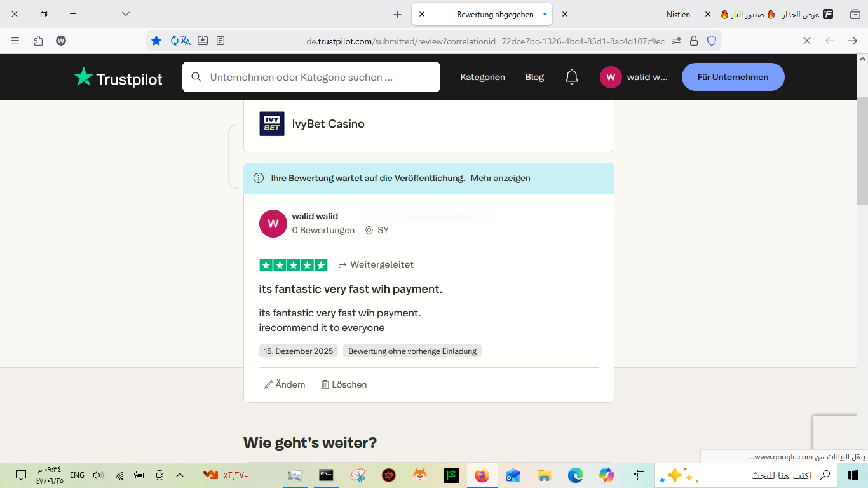Click the stock percentage widget on taskbar

(226, 475)
